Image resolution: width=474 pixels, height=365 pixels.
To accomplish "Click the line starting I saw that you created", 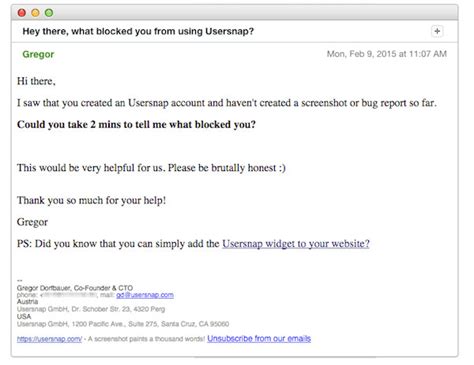I will [227, 103].
